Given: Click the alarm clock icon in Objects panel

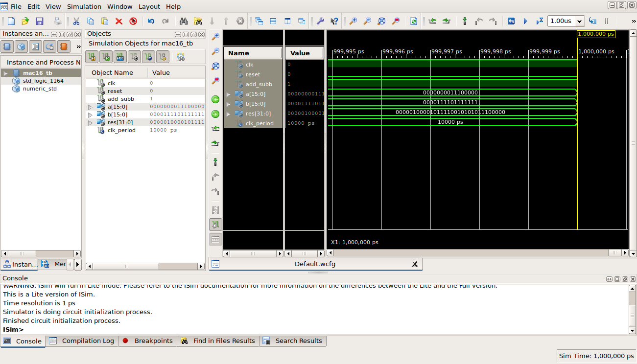Looking at the screenshot, I should tap(181, 57).
